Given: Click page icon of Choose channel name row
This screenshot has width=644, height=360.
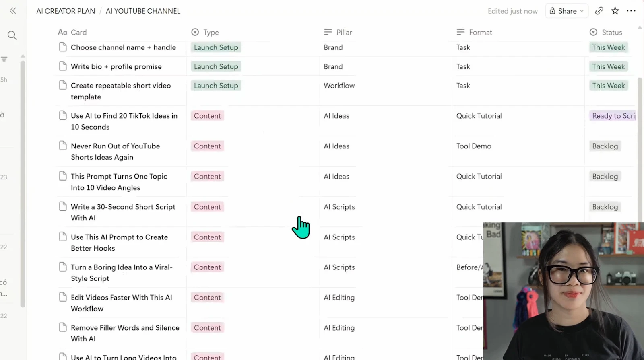Looking at the screenshot, I should [63, 47].
